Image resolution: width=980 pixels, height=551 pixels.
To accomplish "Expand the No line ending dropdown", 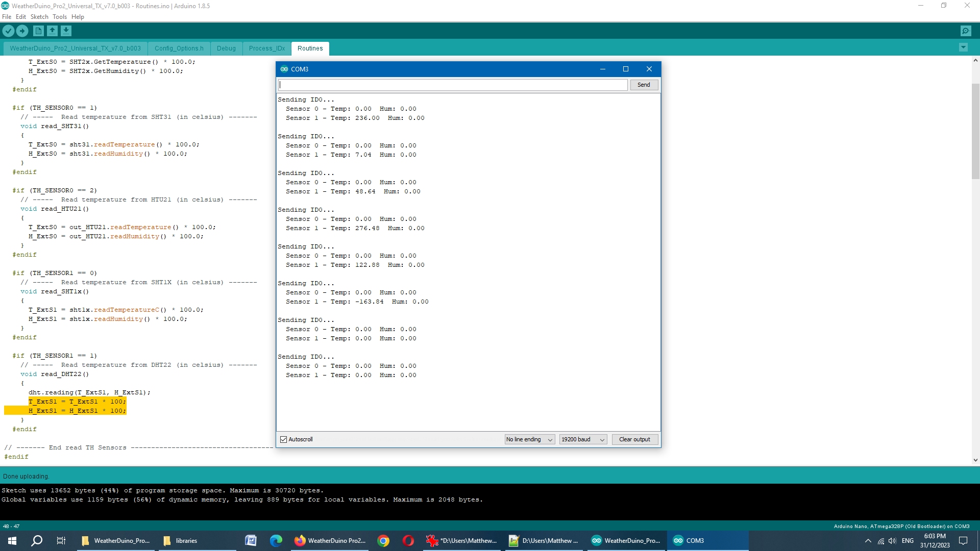I will point(529,439).
